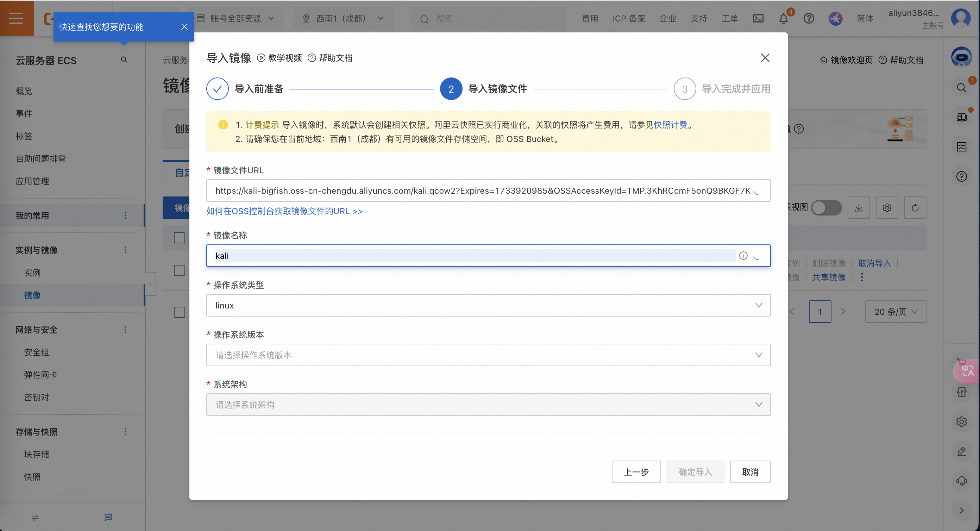Open the notifications bell
The height and width of the screenshot is (531, 980).
tap(783, 18)
